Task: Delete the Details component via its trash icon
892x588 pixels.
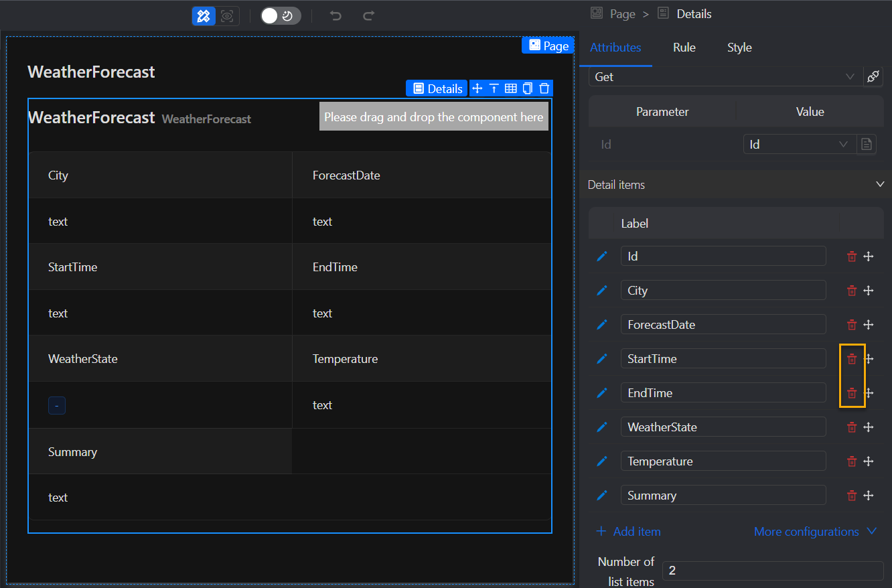Action: click(544, 88)
